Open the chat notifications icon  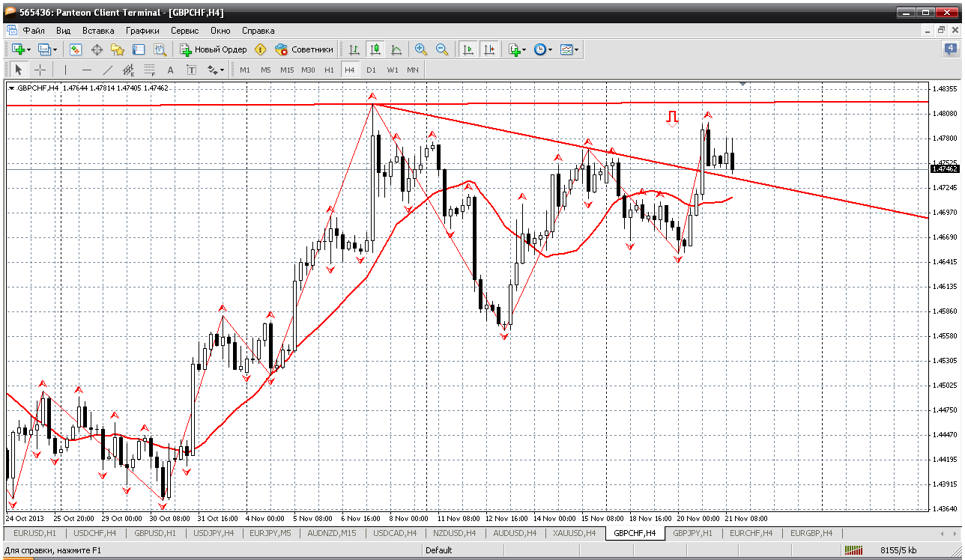[x=951, y=49]
